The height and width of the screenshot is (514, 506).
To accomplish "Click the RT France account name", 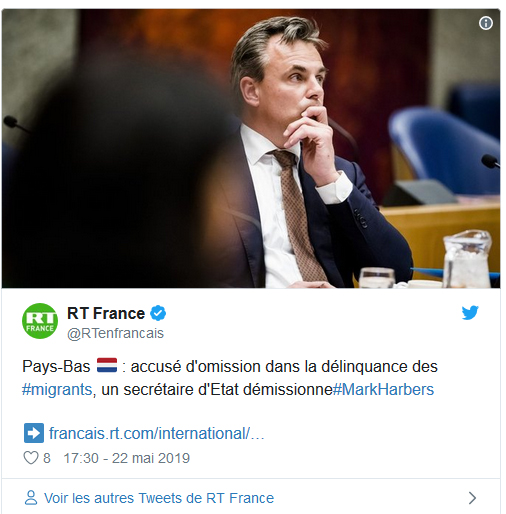I will pos(106,313).
